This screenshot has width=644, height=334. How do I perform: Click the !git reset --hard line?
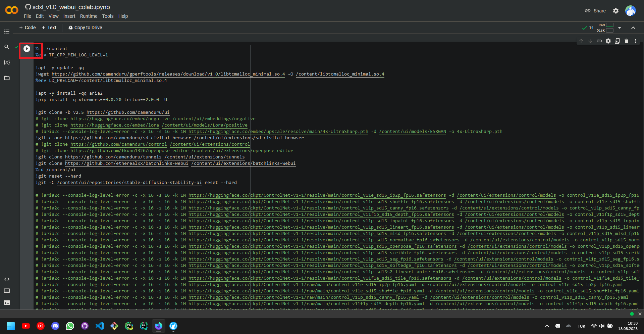click(58, 176)
